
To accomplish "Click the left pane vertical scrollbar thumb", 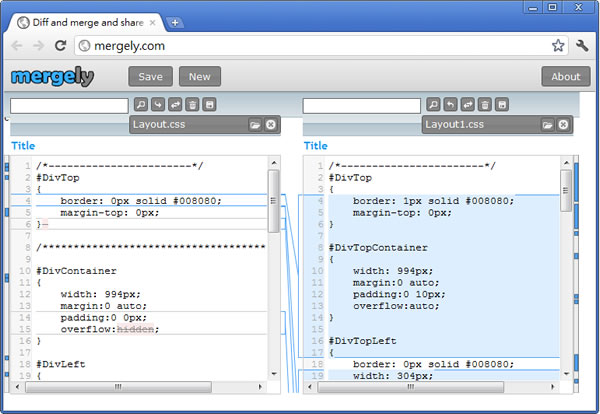I will click(x=273, y=188).
